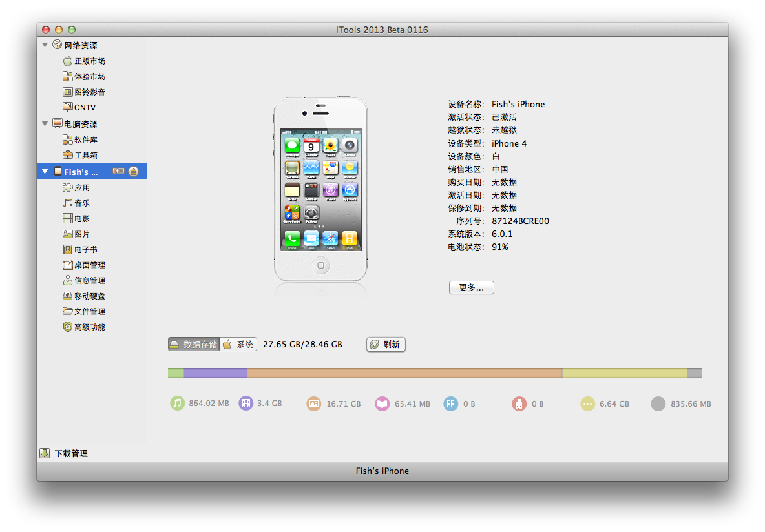Click the iTools 2013 Beta 0116 window title

tap(382, 30)
